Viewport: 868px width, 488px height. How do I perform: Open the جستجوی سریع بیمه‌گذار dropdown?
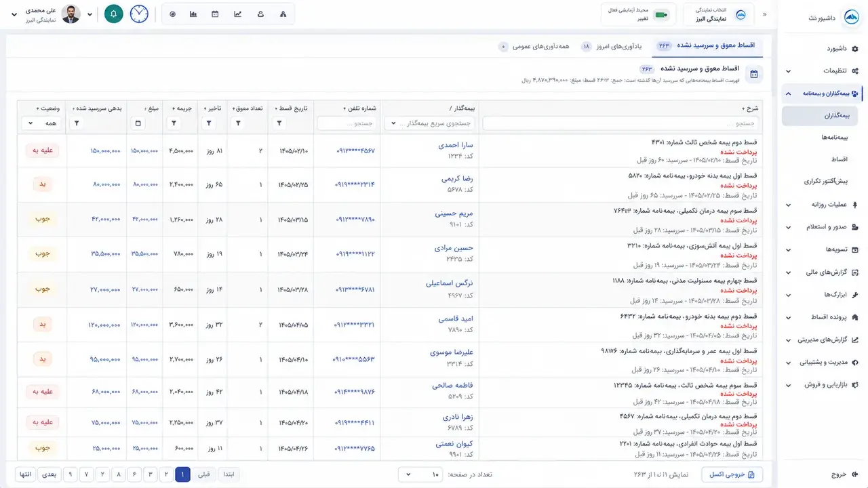429,123
